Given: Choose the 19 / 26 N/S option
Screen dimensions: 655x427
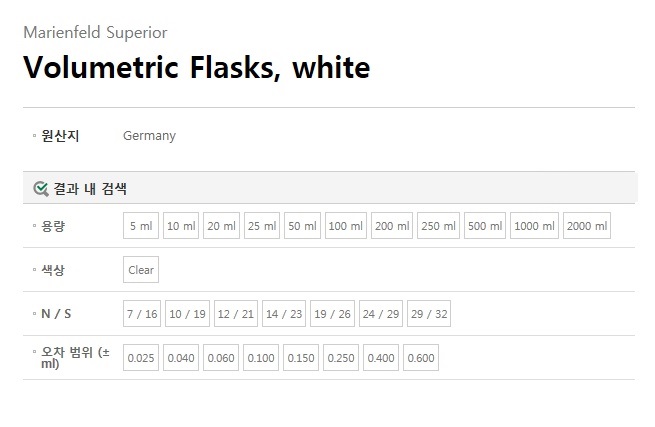Looking at the screenshot, I should click(x=333, y=314).
